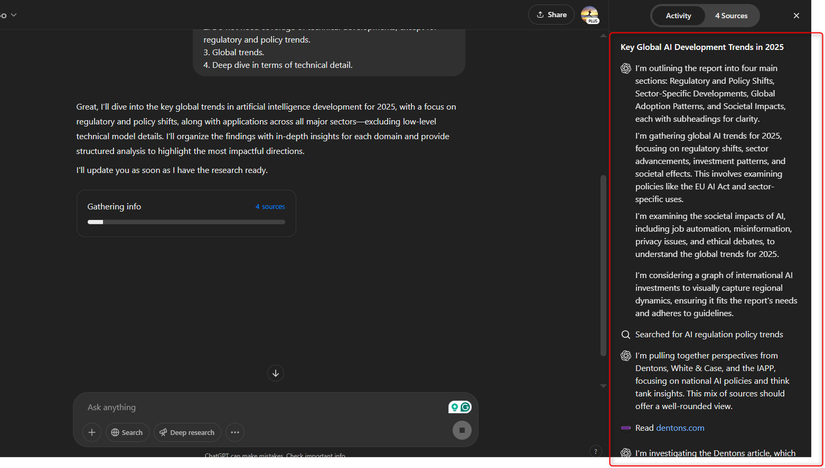The height and width of the screenshot is (468, 825).
Task: Click the scroll-to-bottom arrow icon
Action: [276, 373]
